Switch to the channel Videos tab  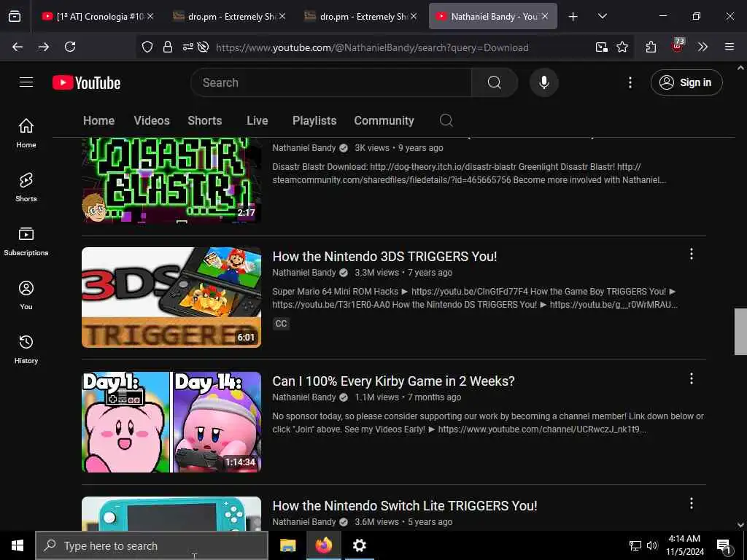click(152, 120)
